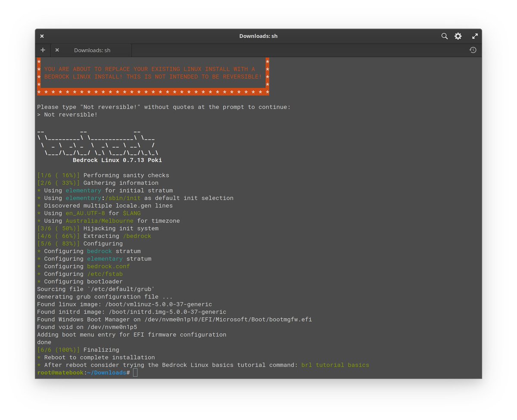Viewport: 517px width, 420px height.
Task: Click 'Australia/Melbourne' timezone text
Action: (x=100, y=221)
